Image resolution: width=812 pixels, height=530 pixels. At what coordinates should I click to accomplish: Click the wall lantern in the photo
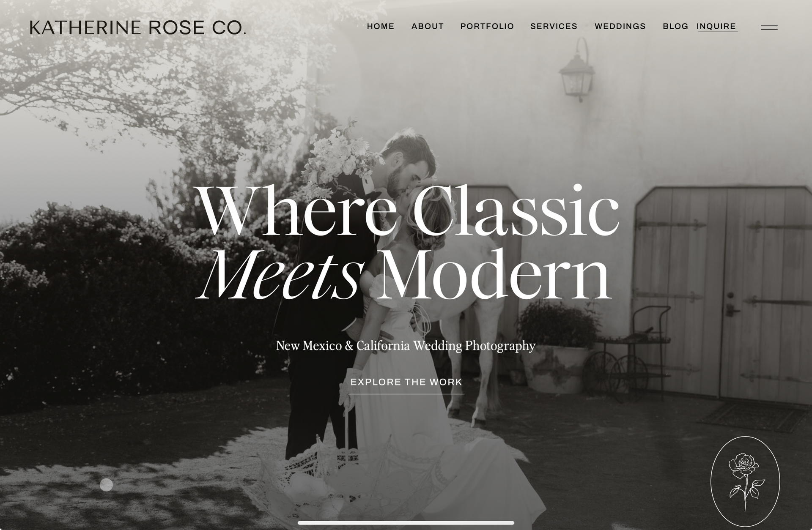[576, 70]
